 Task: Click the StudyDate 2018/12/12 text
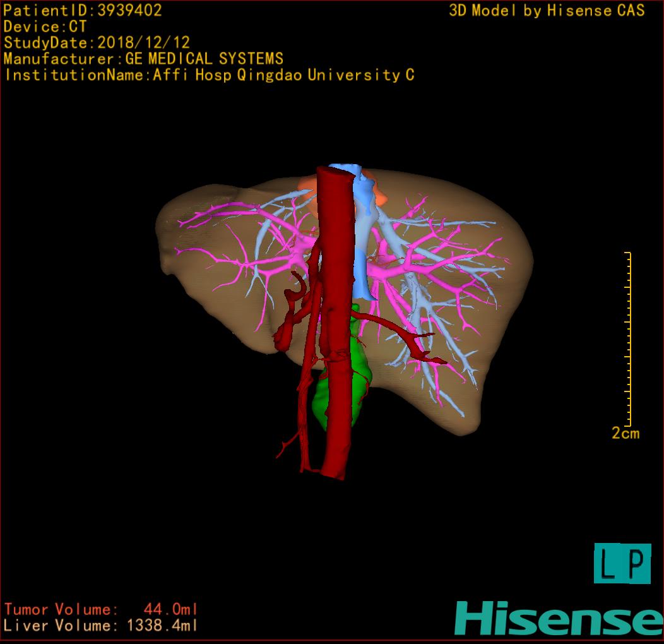pyautogui.click(x=97, y=43)
